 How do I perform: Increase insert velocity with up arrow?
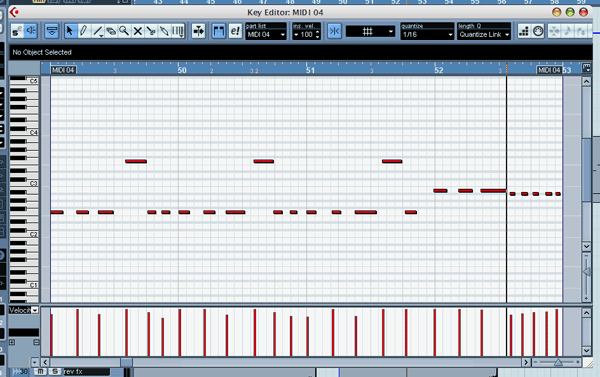click(x=318, y=32)
